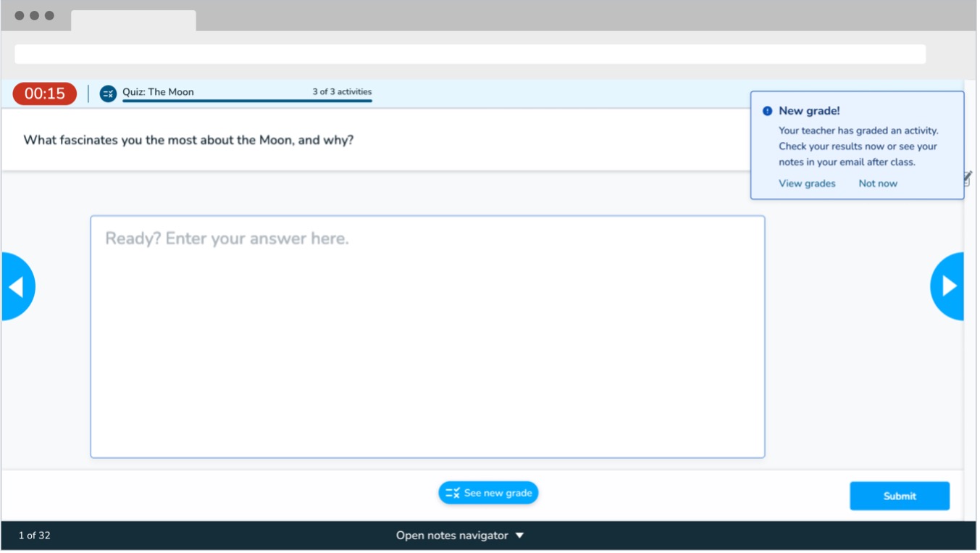Click the leftmost window control dot
The height and width of the screenshot is (553, 980).
click(x=20, y=15)
